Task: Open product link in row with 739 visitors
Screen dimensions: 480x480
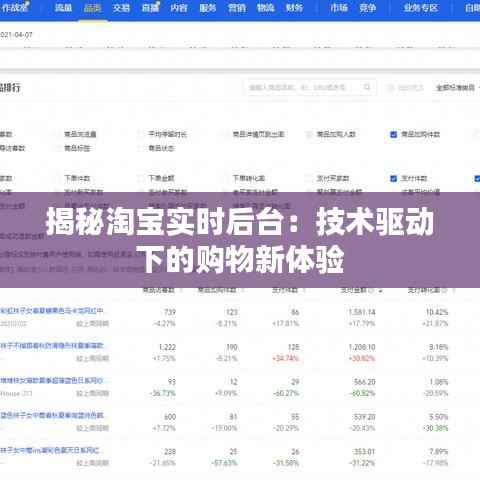Action: 52,311
